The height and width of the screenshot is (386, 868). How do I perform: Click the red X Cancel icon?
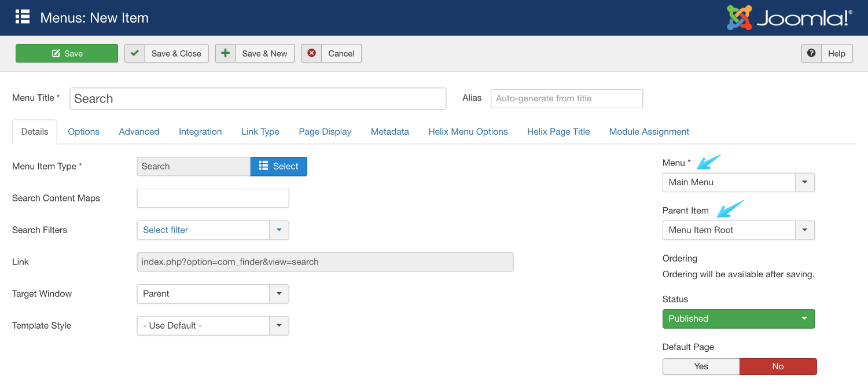pyautogui.click(x=311, y=53)
